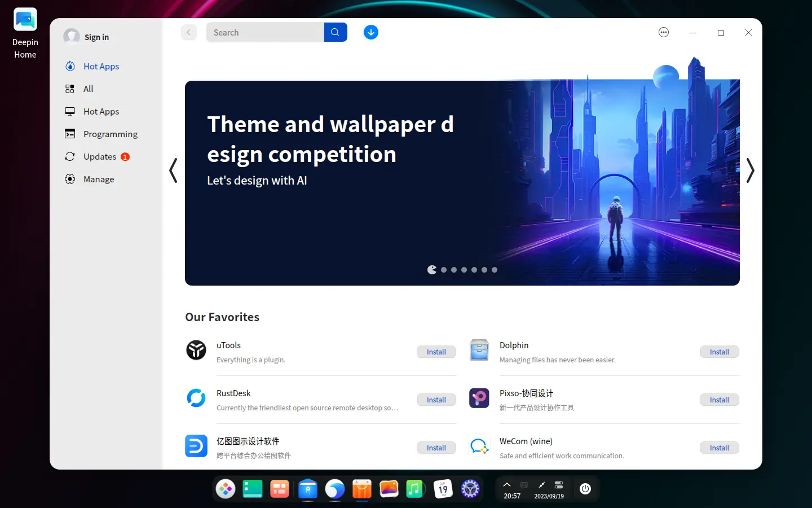Select the last banner carousel dot

click(495, 270)
